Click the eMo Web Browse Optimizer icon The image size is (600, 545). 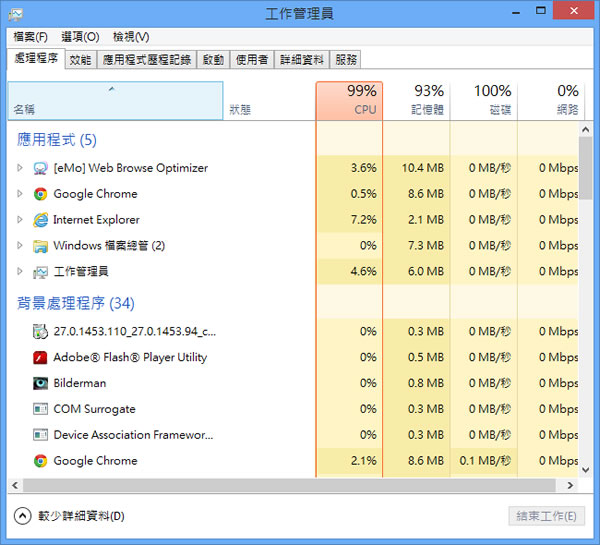click(40, 168)
